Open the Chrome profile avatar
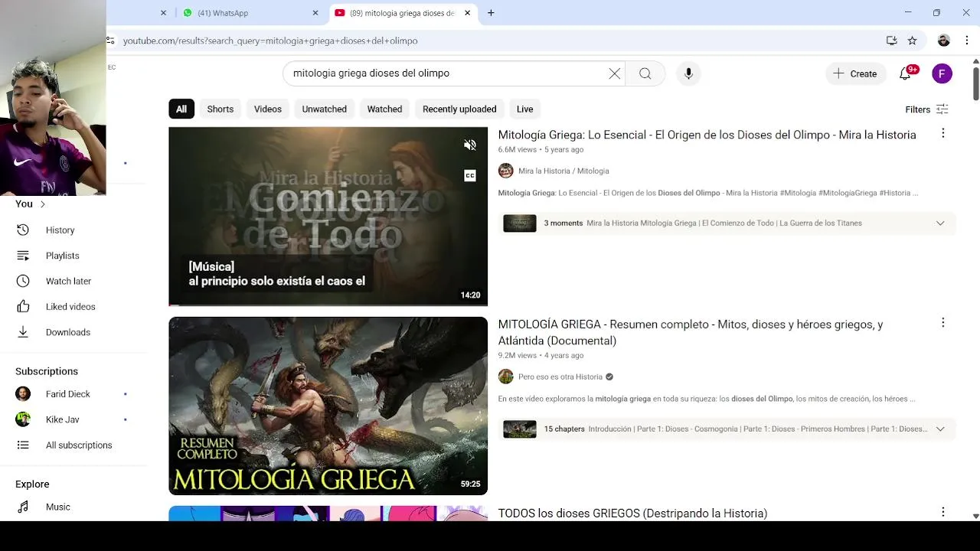 tap(944, 41)
